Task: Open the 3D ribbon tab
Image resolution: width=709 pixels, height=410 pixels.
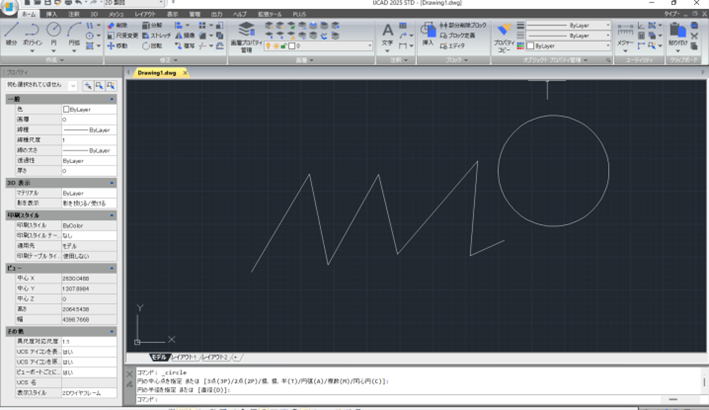Action: [94, 14]
